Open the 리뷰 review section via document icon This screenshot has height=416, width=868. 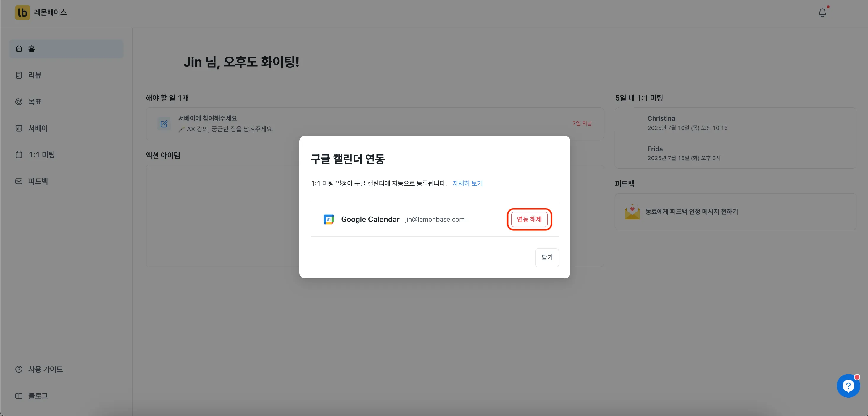click(19, 75)
